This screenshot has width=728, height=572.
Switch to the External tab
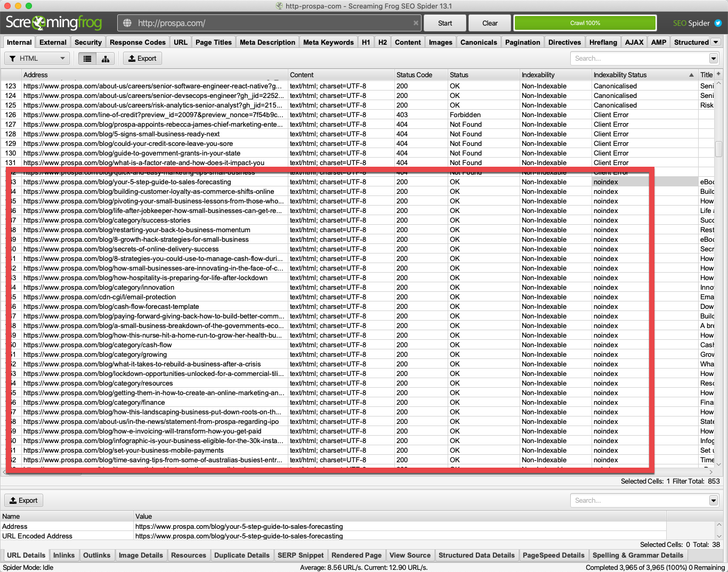pyautogui.click(x=53, y=42)
